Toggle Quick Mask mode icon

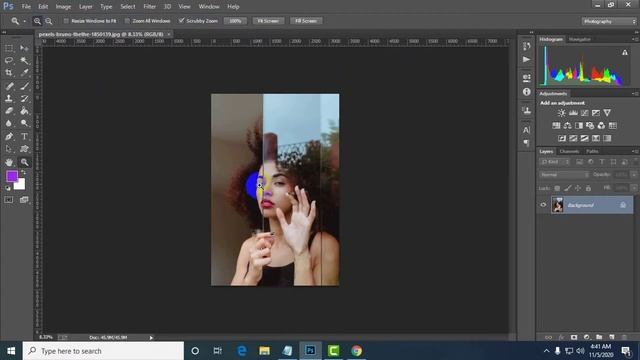pos(9,200)
